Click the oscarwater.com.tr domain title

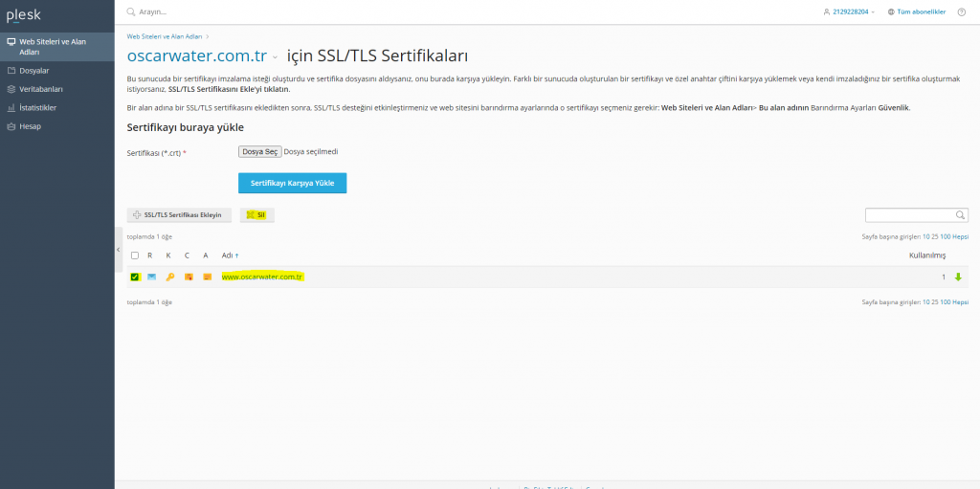pyautogui.click(x=197, y=56)
